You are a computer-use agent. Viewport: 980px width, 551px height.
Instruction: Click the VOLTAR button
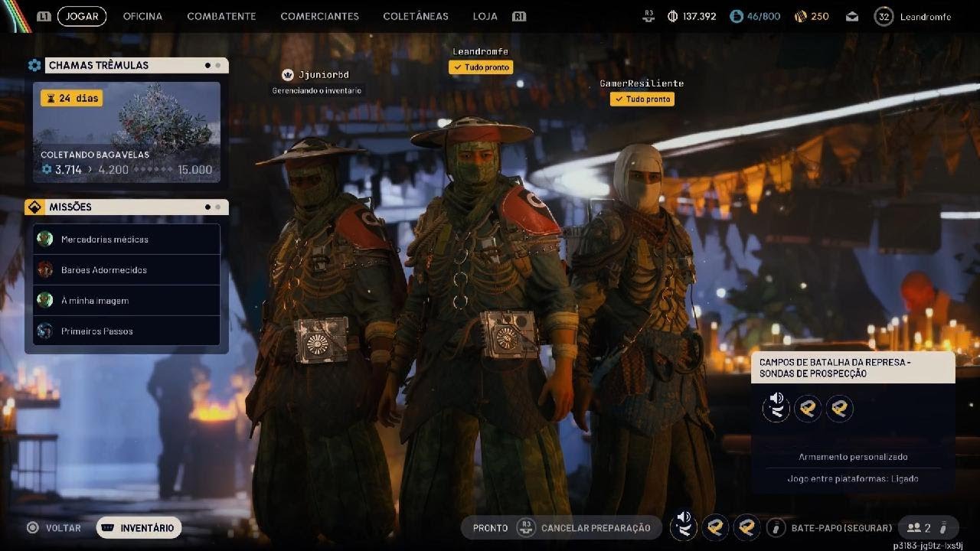click(x=54, y=527)
